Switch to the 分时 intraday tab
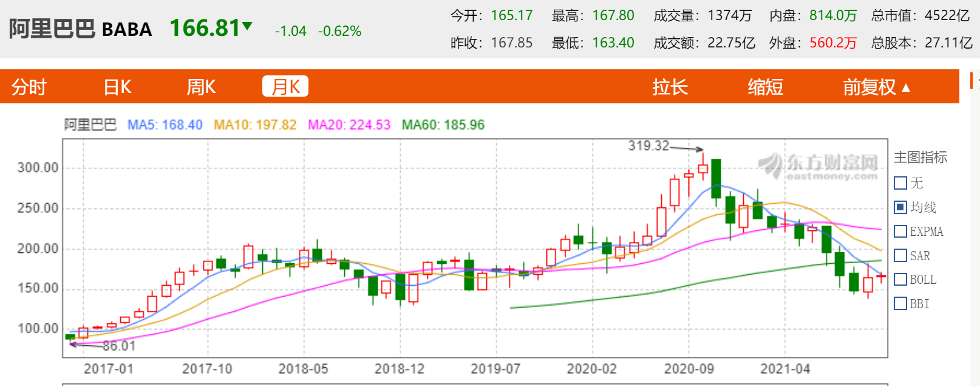The image size is (980, 386). click(x=29, y=87)
